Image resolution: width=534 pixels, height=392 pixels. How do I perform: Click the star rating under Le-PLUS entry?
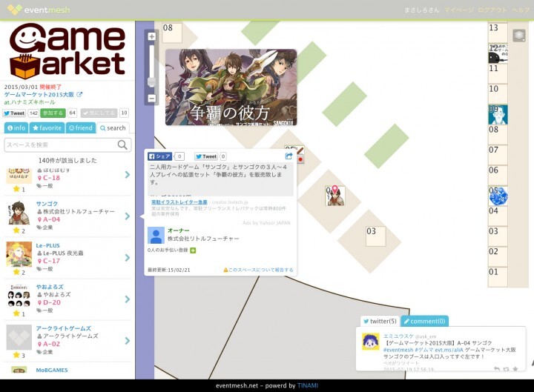pos(16,272)
